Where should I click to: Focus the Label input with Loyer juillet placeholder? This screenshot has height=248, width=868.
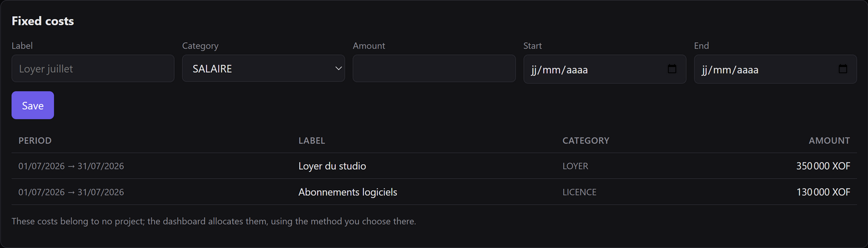(x=93, y=68)
